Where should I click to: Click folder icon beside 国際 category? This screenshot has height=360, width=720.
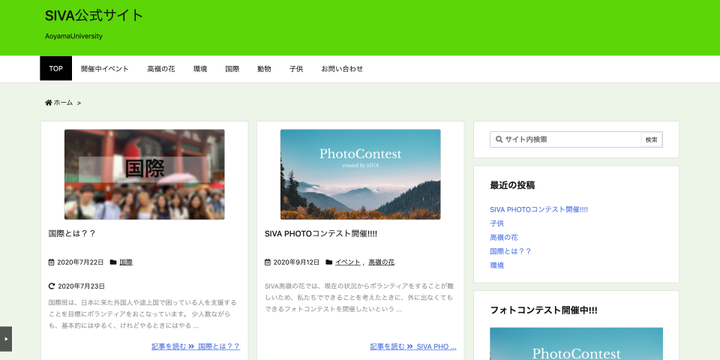(113, 262)
